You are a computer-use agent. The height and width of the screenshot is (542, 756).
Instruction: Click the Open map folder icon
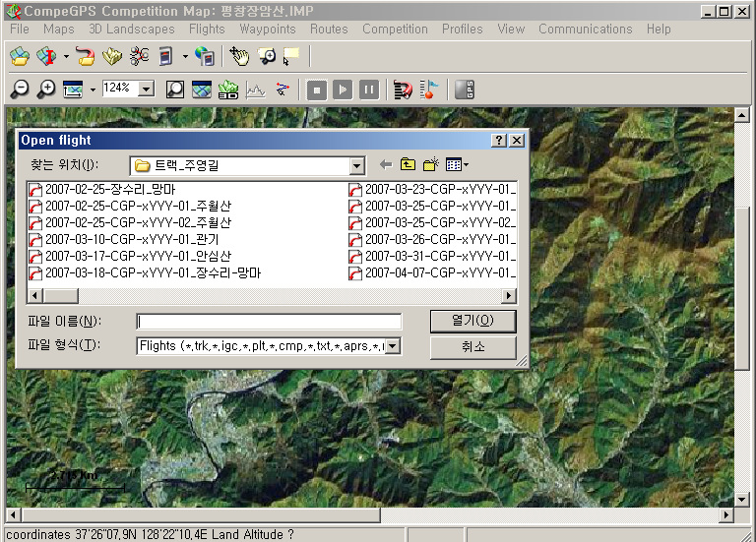(20, 56)
